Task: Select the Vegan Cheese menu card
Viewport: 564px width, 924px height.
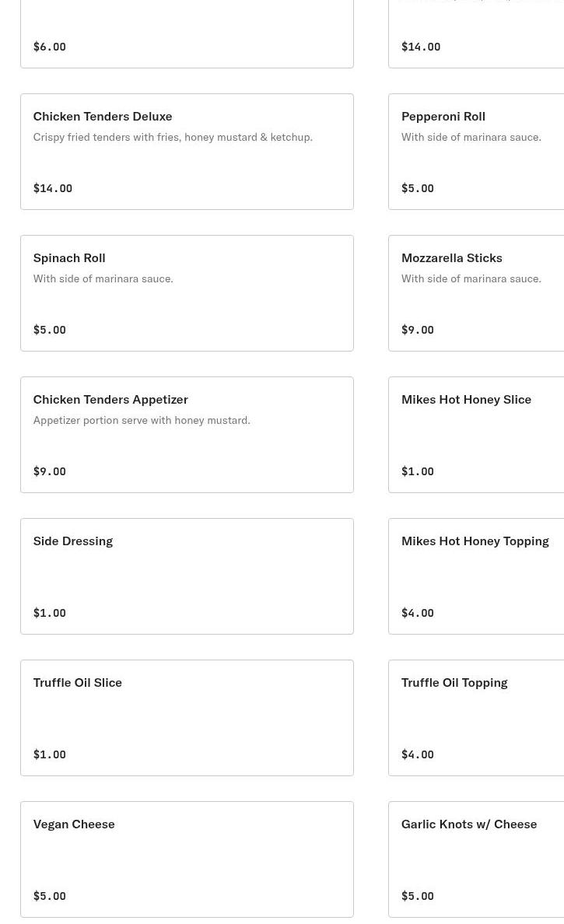Action: click(187, 859)
